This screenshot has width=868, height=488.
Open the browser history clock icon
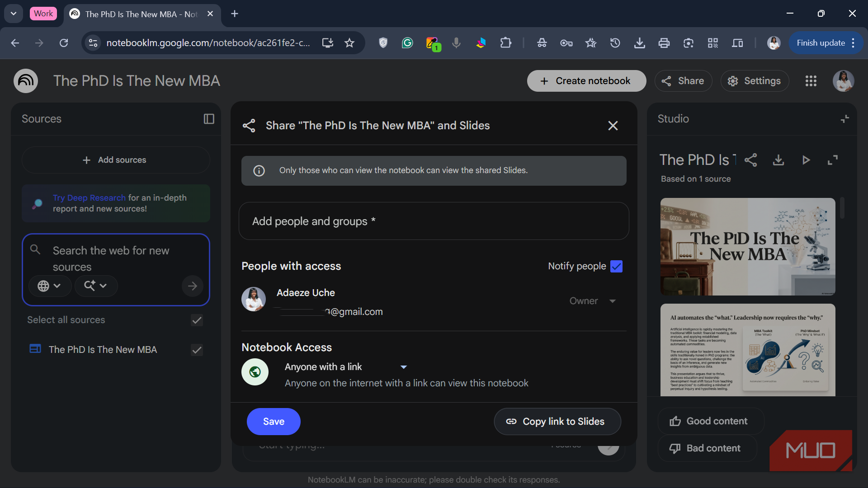point(615,43)
